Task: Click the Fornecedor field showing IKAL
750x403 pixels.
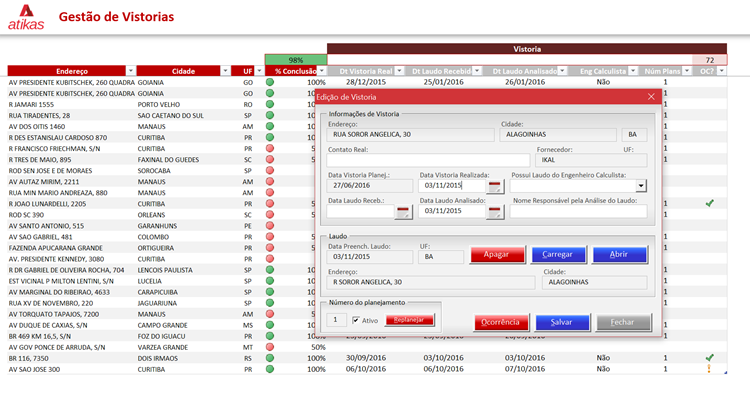Action: pyautogui.click(x=591, y=160)
